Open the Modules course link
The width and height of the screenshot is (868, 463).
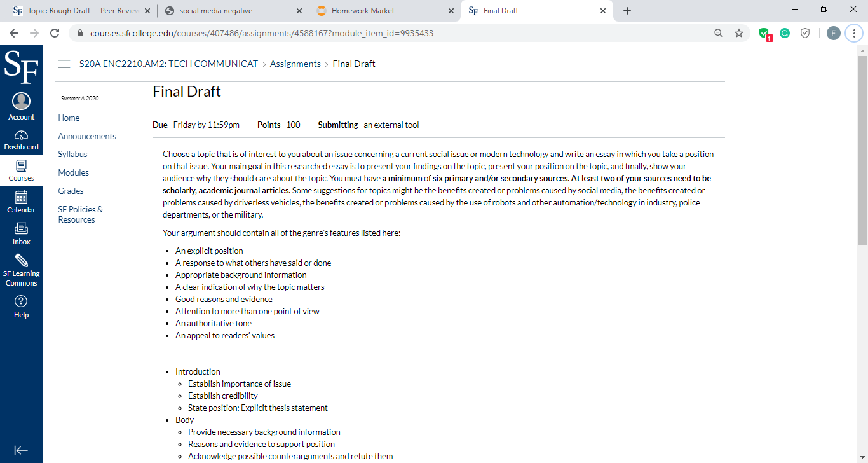(73, 172)
